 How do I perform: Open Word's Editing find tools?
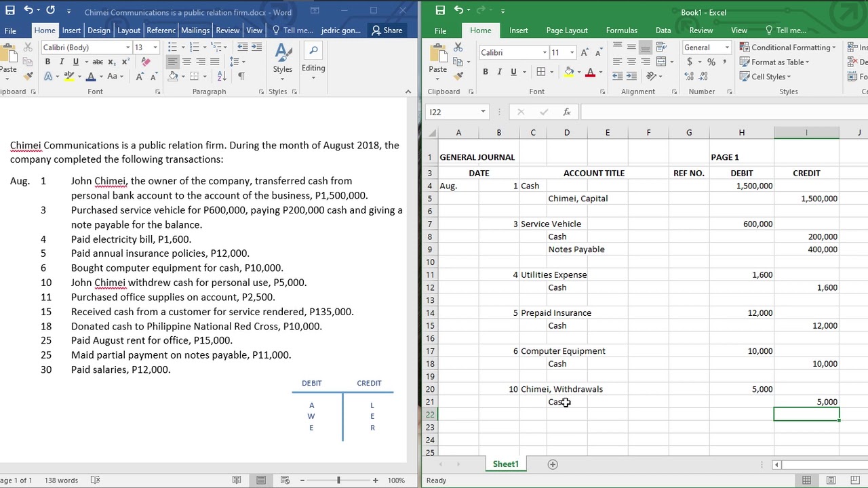[313, 60]
